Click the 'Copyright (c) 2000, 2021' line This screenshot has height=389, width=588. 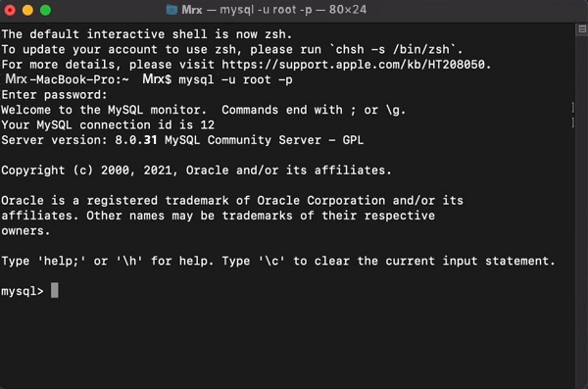pos(89,170)
